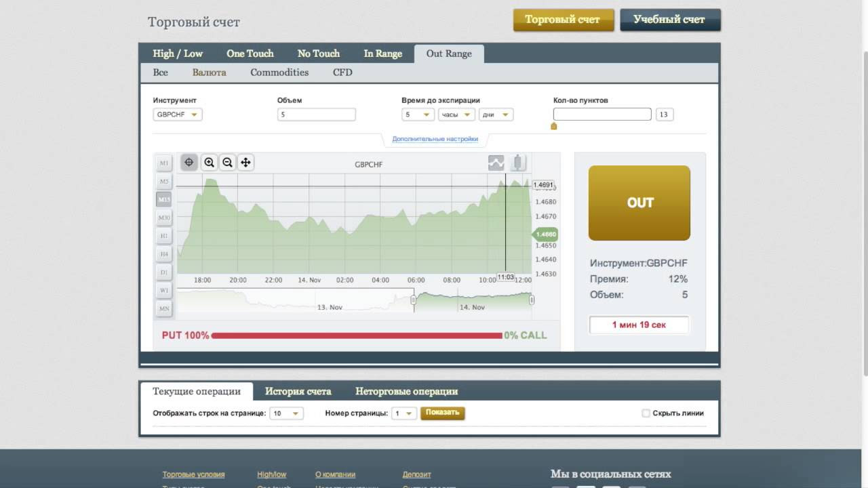Expand 'Дополнительные настройки' settings link
The height and width of the screenshot is (488, 868).
pyautogui.click(x=435, y=139)
